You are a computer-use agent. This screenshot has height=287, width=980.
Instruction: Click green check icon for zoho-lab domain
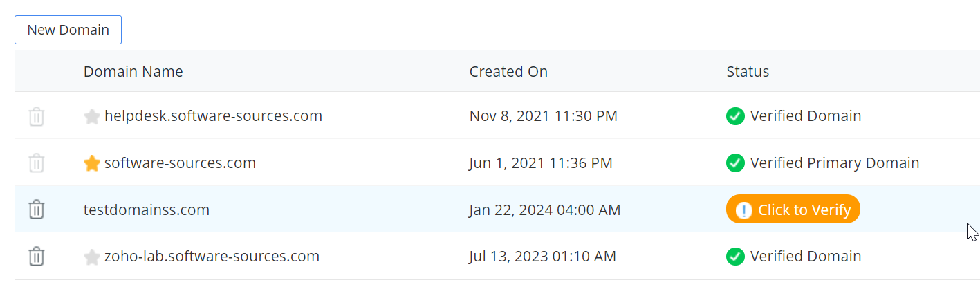[x=735, y=257]
